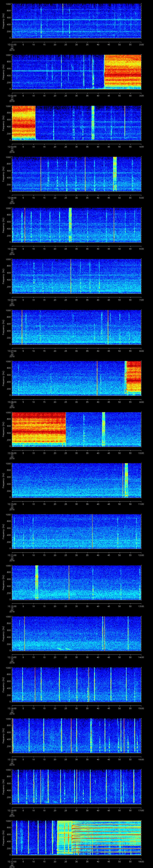
Task: Select the 14:00 end time label
Action: pos(141,657)
